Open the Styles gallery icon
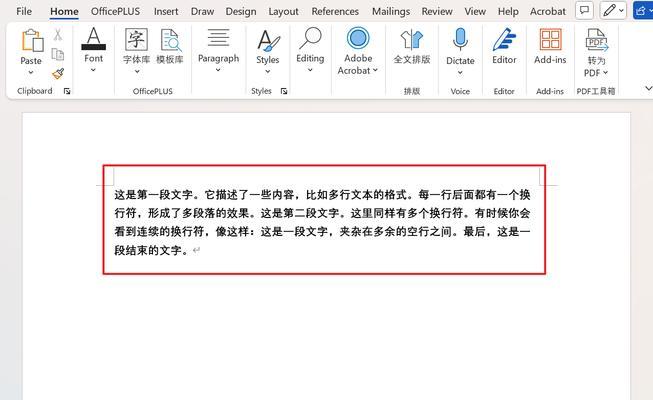This screenshot has width=653, height=400. coord(268,40)
